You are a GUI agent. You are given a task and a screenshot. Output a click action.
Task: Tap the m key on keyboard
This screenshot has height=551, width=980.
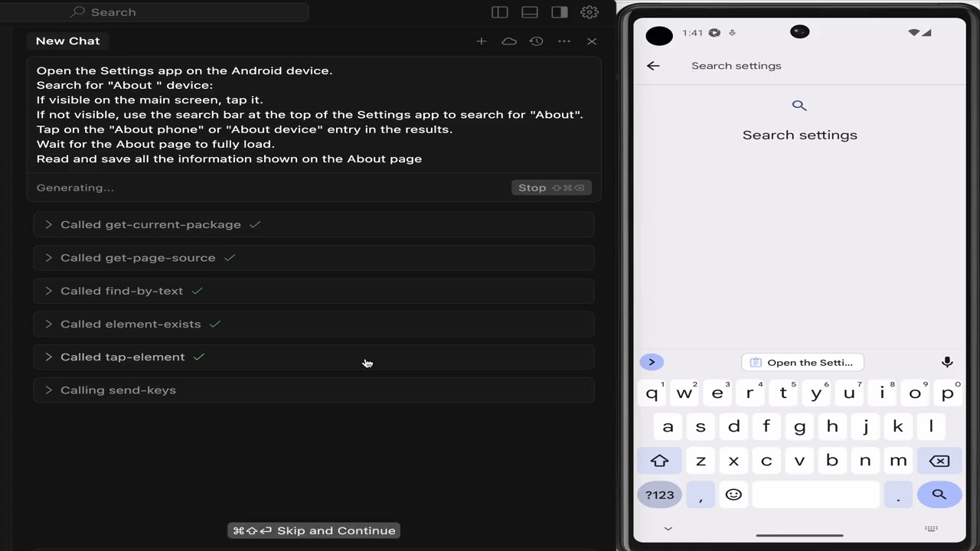pos(898,461)
